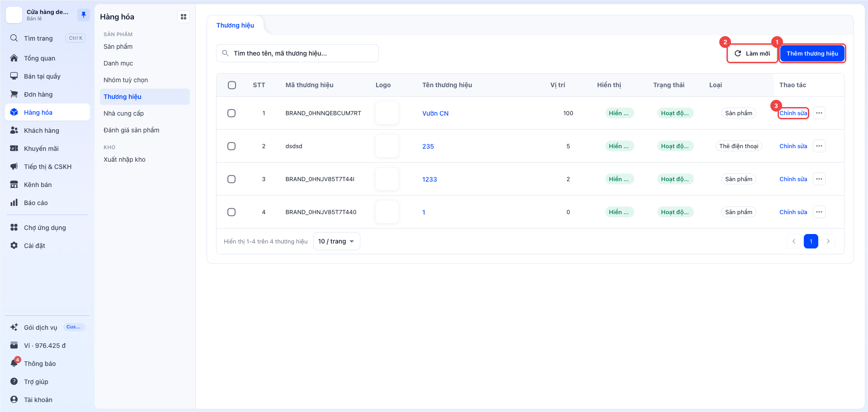The image size is (868, 412).
Task: Click Chỉnh sửa for Vườn CN
Action: click(793, 113)
